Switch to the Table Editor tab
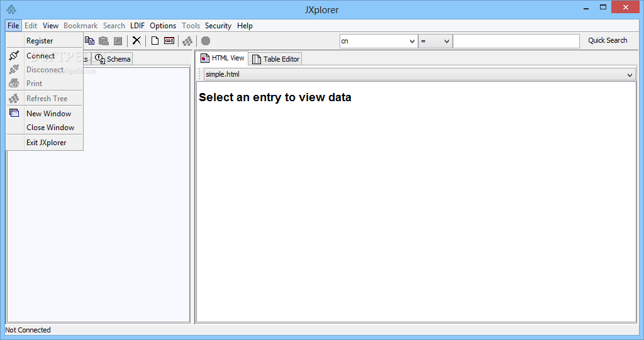The width and height of the screenshot is (644, 340). pos(275,59)
